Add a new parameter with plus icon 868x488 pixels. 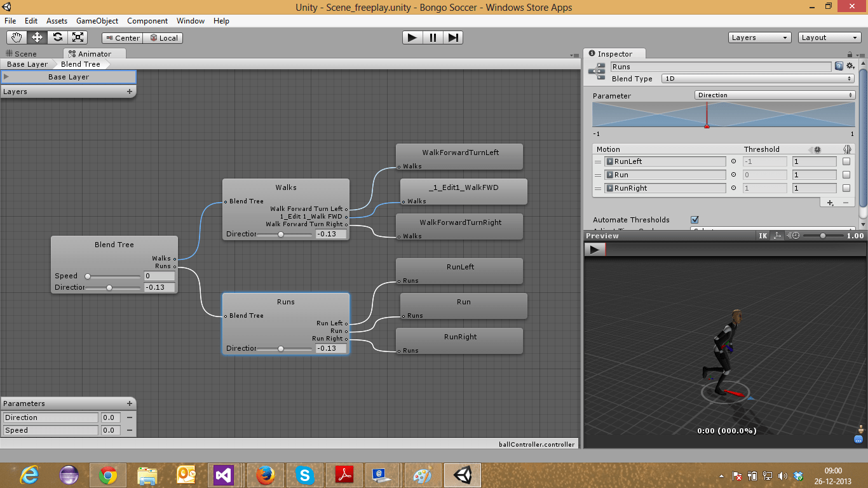pos(130,403)
